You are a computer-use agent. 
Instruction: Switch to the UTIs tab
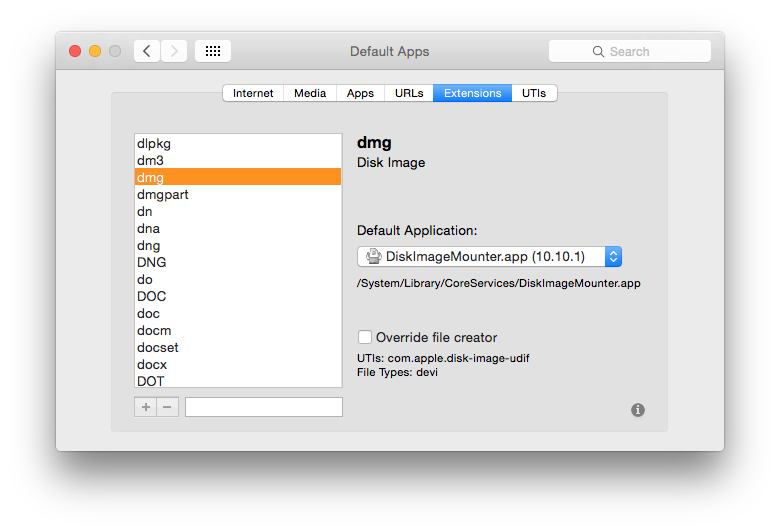click(x=534, y=93)
